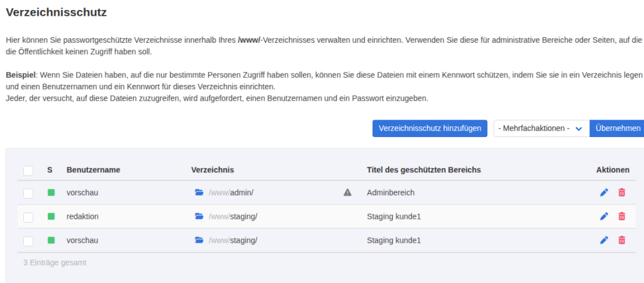Click the folder icon in the redaktion row
This screenshot has height=283, width=644.
(x=199, y=216)
